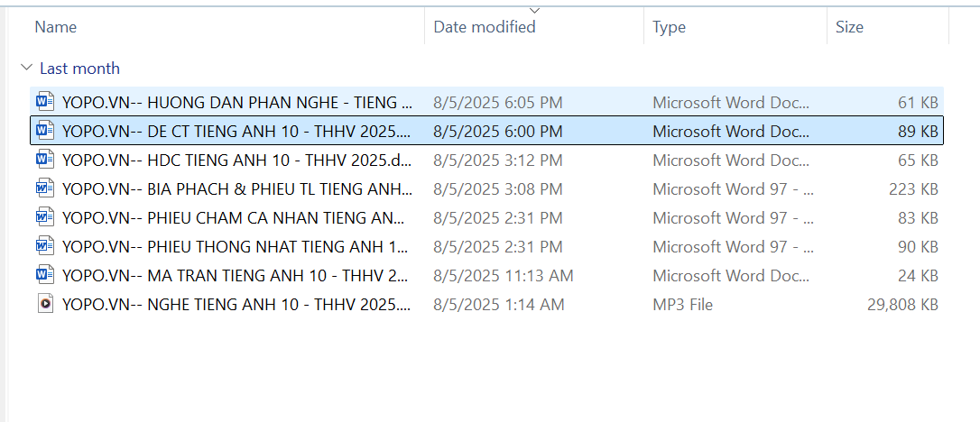Click the MP3 File type cell
Viewport: 980px width, 422px height.
click(x=682, y=304)
